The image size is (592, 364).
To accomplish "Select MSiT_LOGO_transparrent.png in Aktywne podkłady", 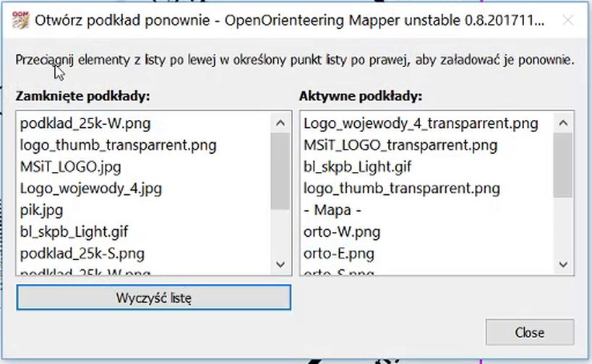I will coord(400,145).
